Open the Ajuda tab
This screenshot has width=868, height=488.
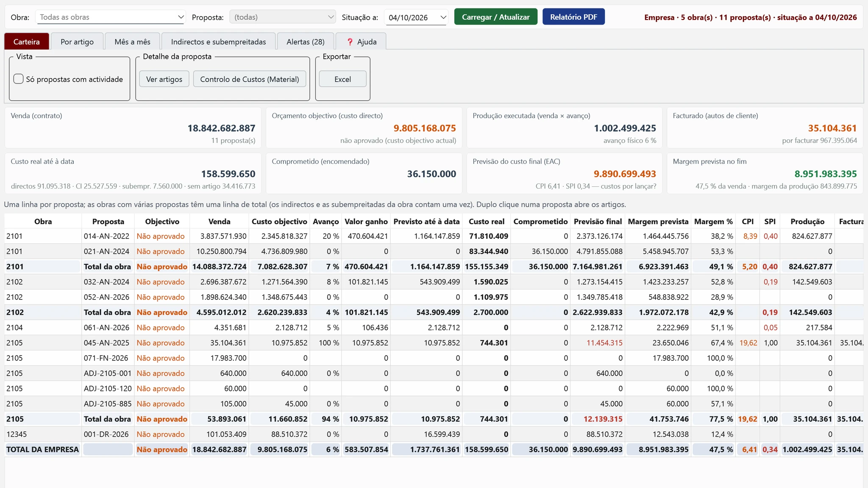361,42
